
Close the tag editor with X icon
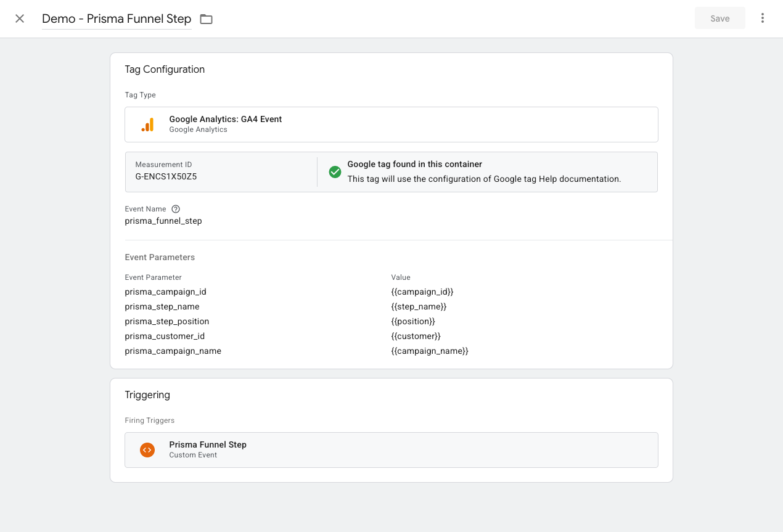[20, 18]
